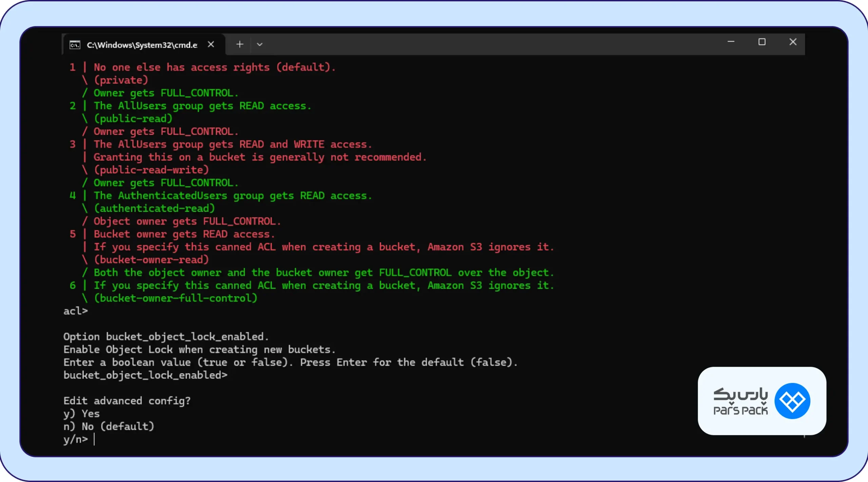The width and height of the screenshot is (868, 482).
Task: Expand the new tab profile dropdown chevron
Action: pos(260,44)
